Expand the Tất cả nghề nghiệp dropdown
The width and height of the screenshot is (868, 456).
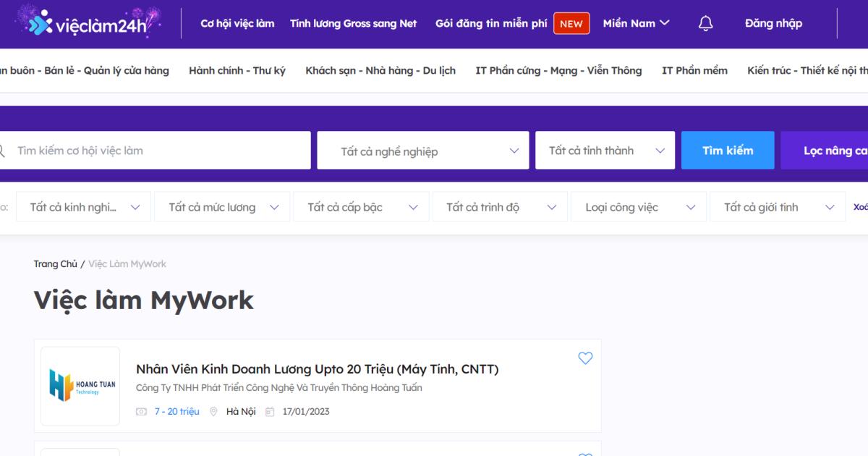[423, 151]
